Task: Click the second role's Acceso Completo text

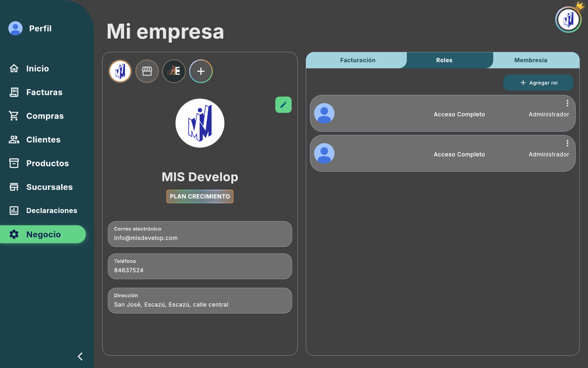Action: [459, 154]
